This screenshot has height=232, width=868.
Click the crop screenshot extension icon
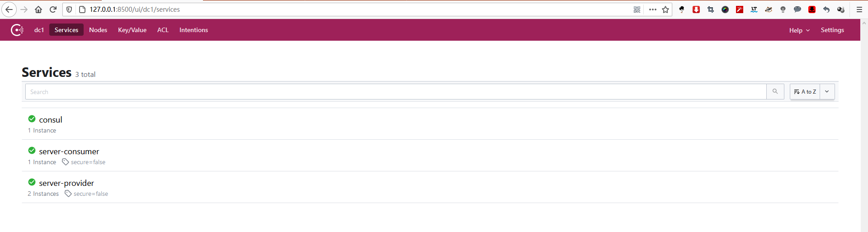(711, 9)
